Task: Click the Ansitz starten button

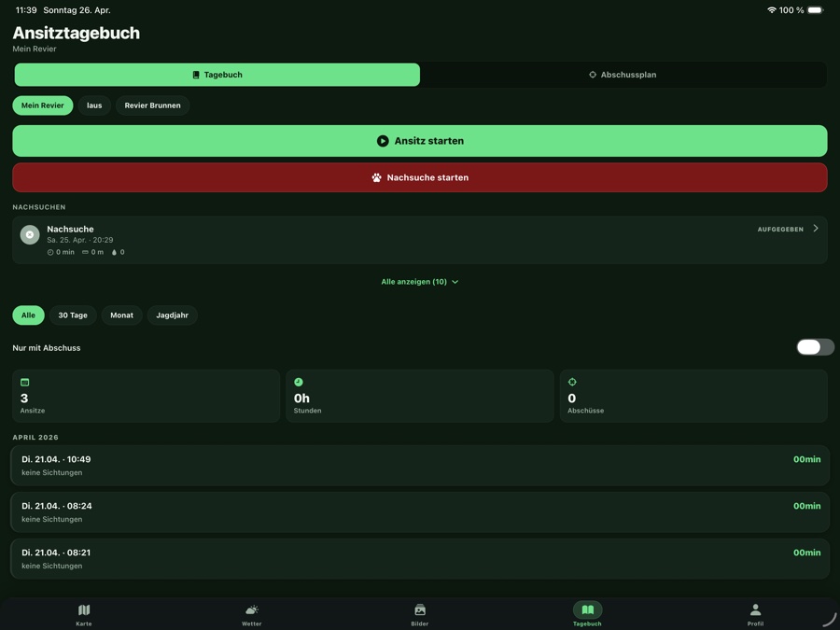Action: point(420,141)
